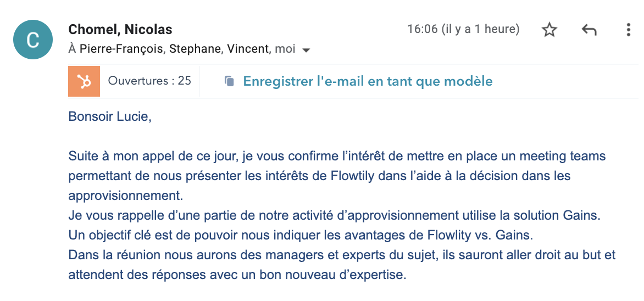Click recipient "Pierre-François"

(x=121, y=49)
